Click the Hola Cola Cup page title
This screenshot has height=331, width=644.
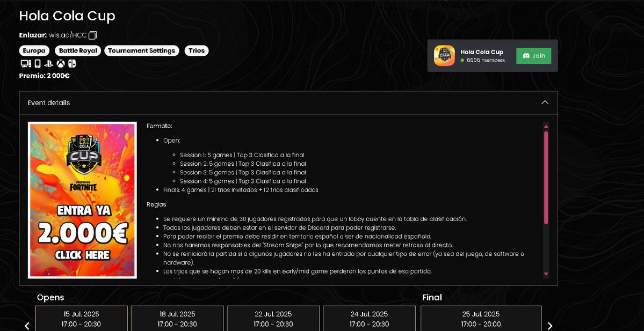(x=67, y=16)
